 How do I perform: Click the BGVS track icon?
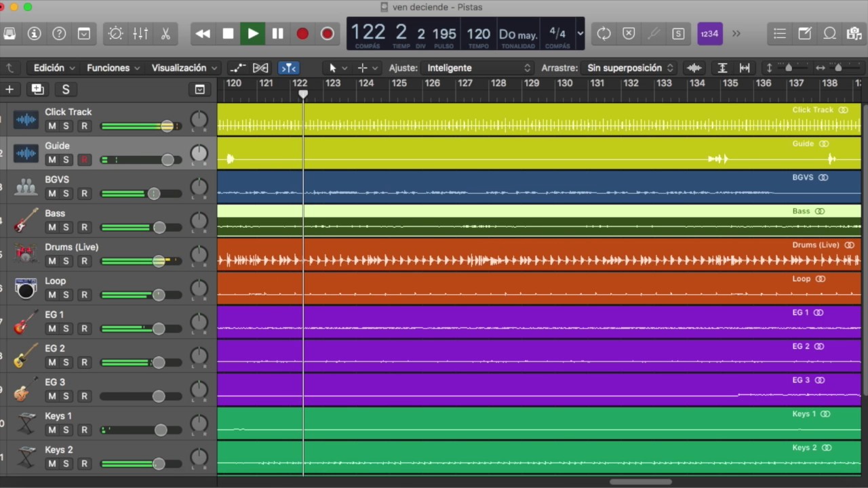(26, 186)
